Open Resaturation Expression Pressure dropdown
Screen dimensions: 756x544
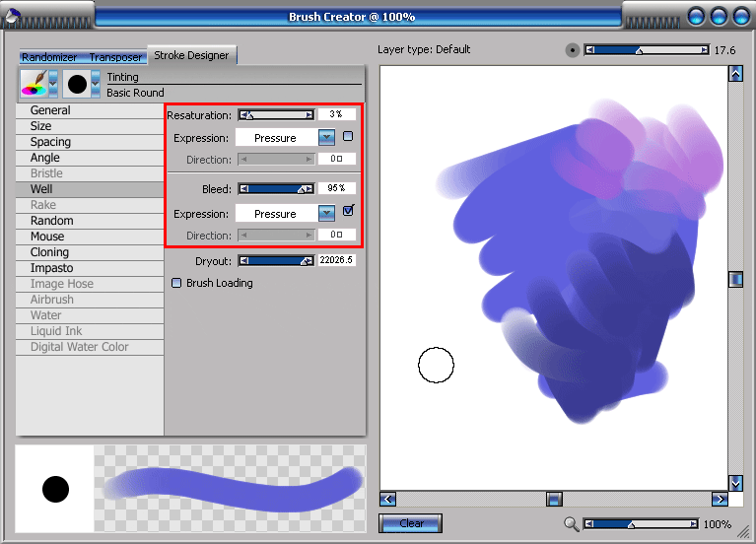[x=326, y=137]
